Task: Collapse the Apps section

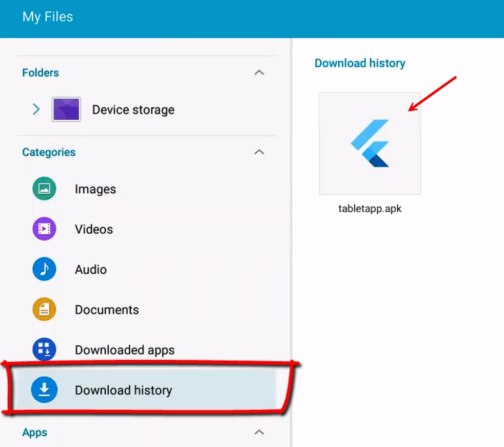Action: 259,432
